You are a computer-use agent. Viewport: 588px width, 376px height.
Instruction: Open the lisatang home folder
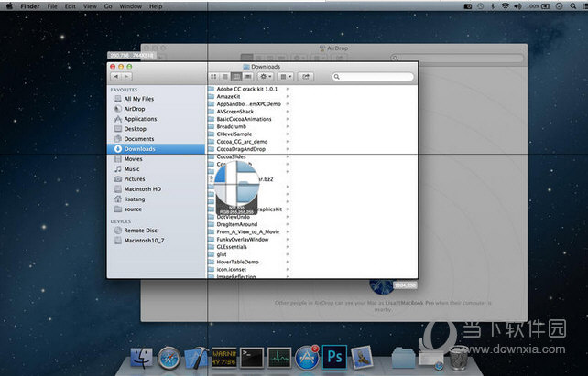coord(135,199)
